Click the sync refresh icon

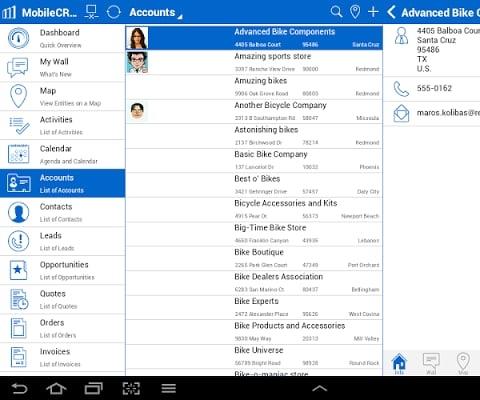tap(113, 12)
